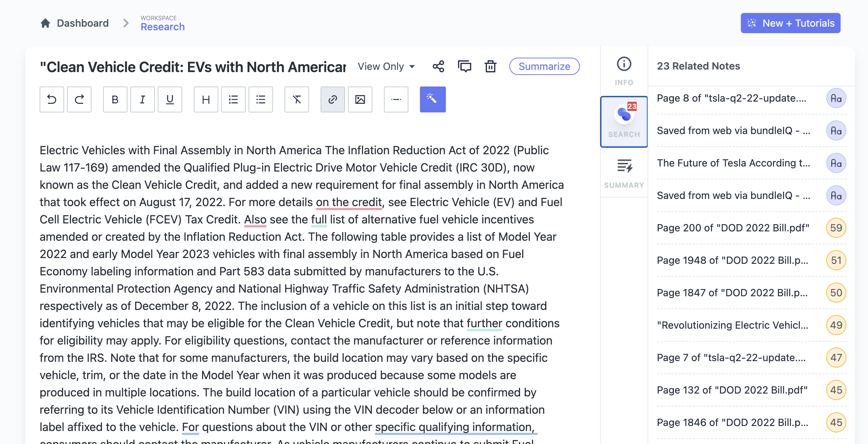
Task: Click the redo arrow icon
Action: [79, 99]
